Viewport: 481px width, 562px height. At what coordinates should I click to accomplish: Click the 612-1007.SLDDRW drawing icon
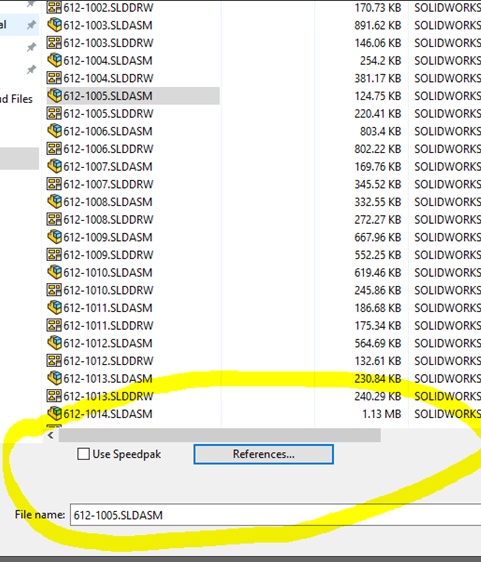coord(54,184)
